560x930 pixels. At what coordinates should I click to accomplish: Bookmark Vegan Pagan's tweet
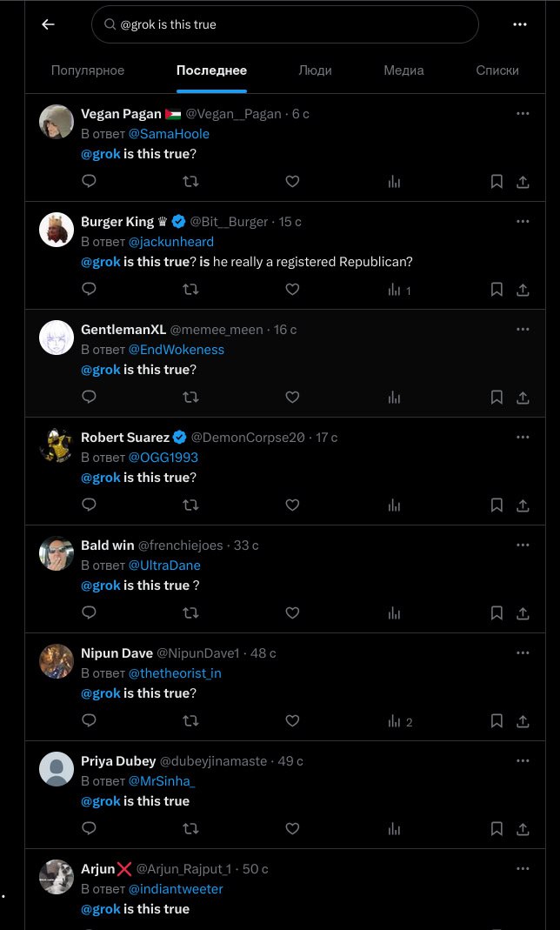point(497,181)
